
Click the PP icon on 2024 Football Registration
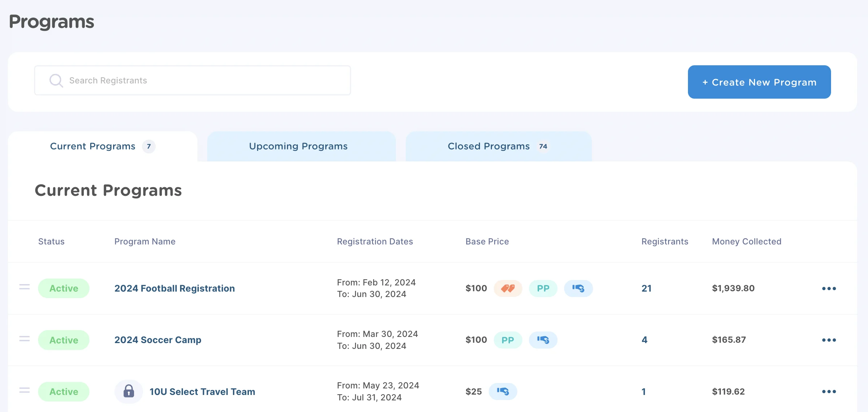click(543, 288)
